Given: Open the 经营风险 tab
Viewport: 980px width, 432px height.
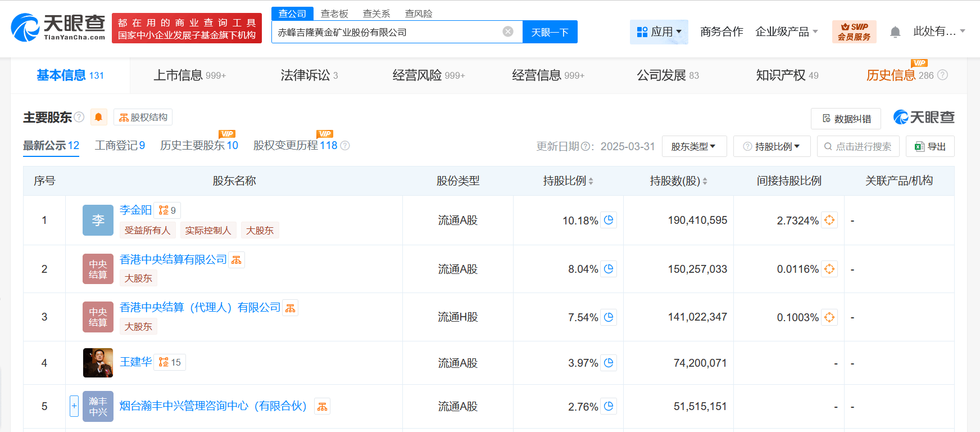Looking at the screenshot, I should 429,75.
